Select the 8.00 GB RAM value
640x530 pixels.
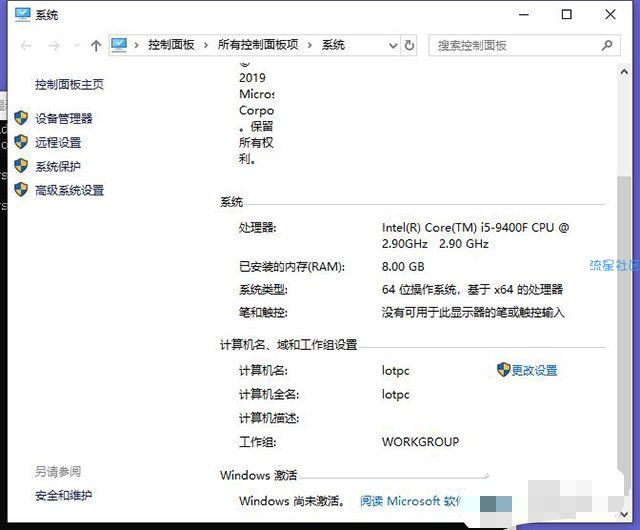(x=403, y=267)
